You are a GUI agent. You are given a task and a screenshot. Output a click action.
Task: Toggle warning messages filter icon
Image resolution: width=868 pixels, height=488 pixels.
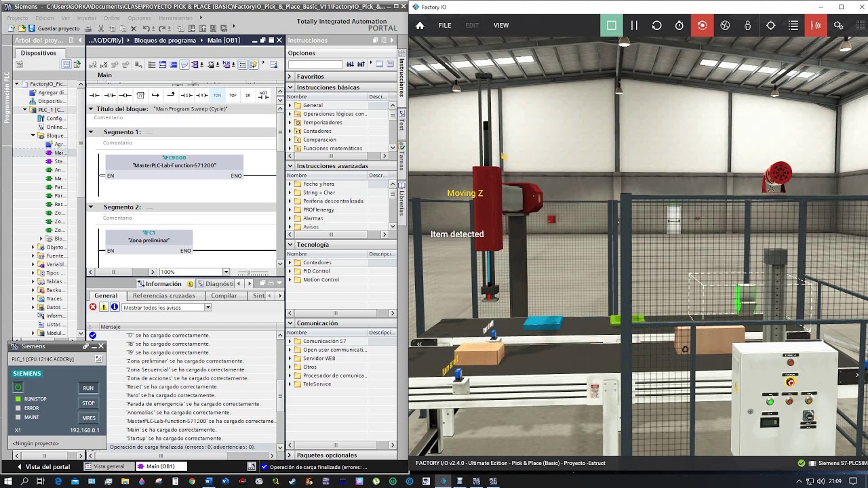104,307
